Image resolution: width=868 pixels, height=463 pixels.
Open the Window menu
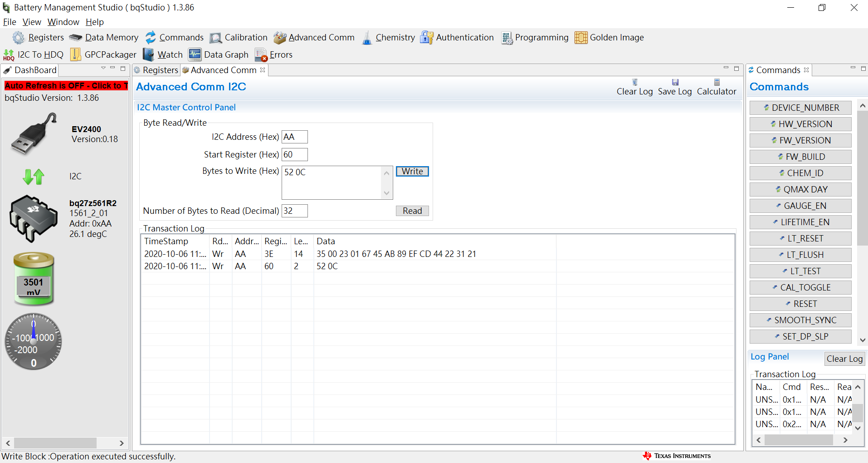tap(63, 22)
